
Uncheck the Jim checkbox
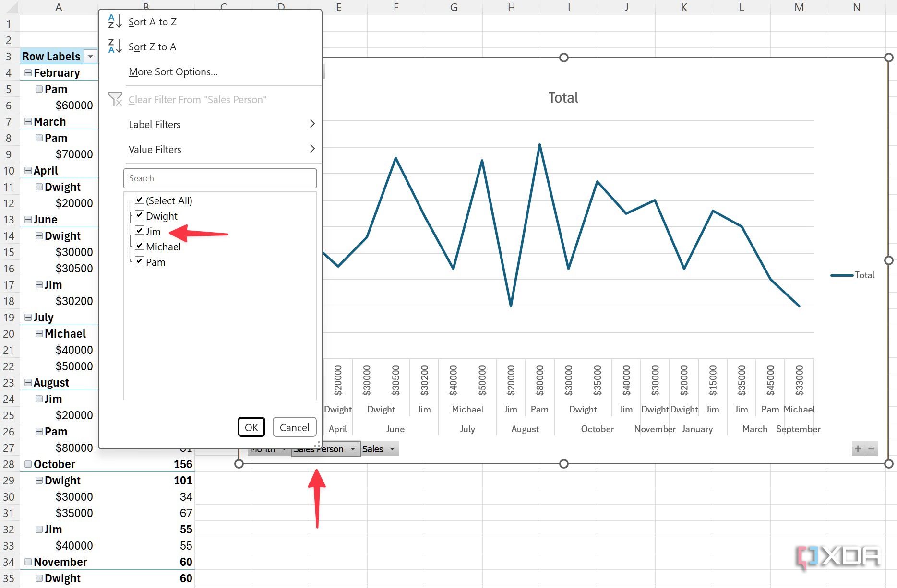pyautogui.click(x=139, y=230)
